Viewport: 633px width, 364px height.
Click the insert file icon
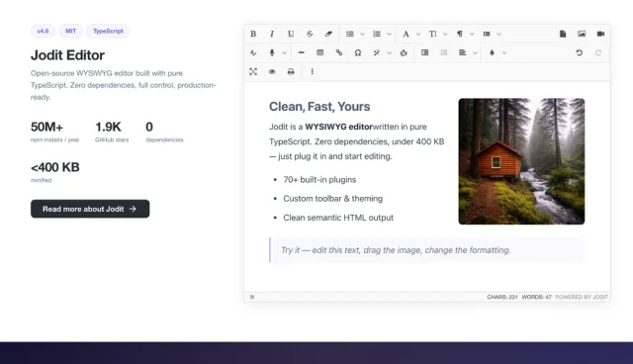[563, 34]
